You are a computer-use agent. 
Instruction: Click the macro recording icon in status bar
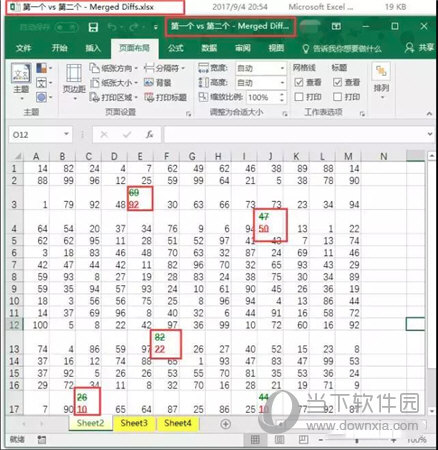point(41,440)
